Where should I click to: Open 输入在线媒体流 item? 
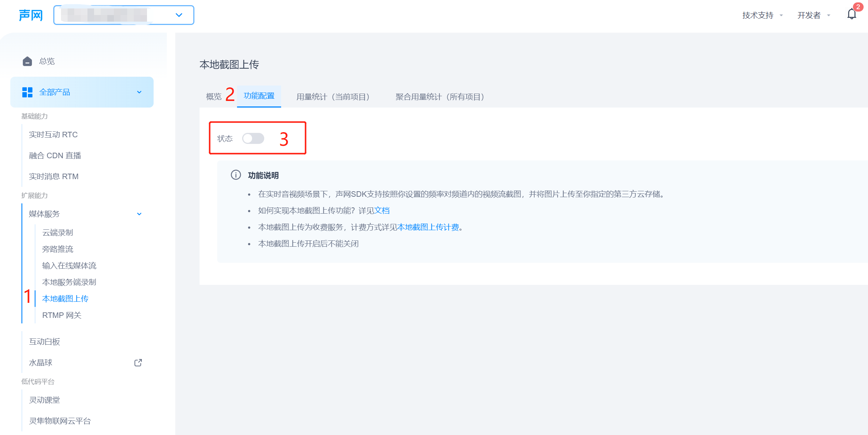coord(69,266)
